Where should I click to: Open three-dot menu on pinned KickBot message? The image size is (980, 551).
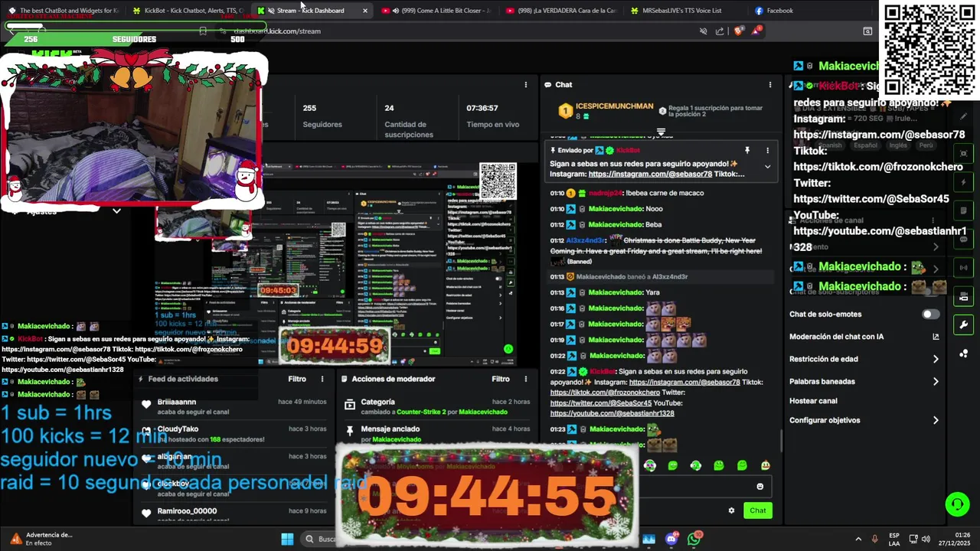(767, 151)
